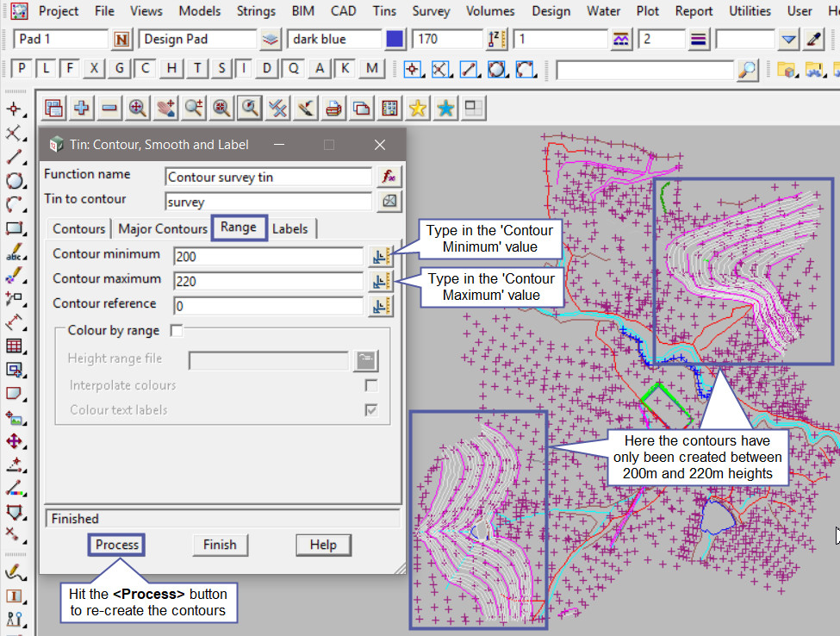Screen dimensions: 840x636
Task: Enable the Colour by range checkbox
Action: (177, 330)
